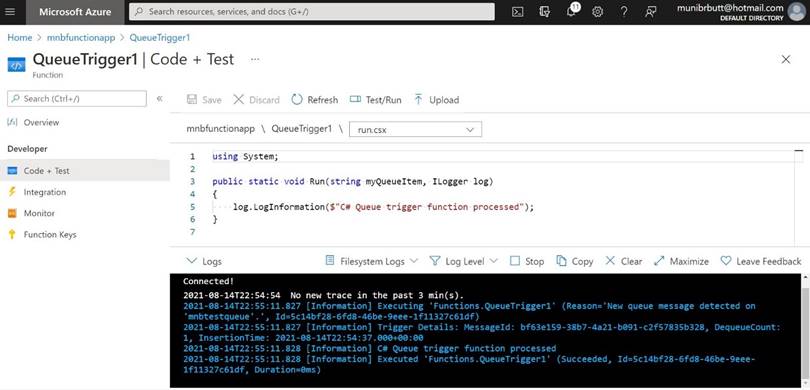Click the QueueTrigger1 breadcrumb link

pos(160,38)
